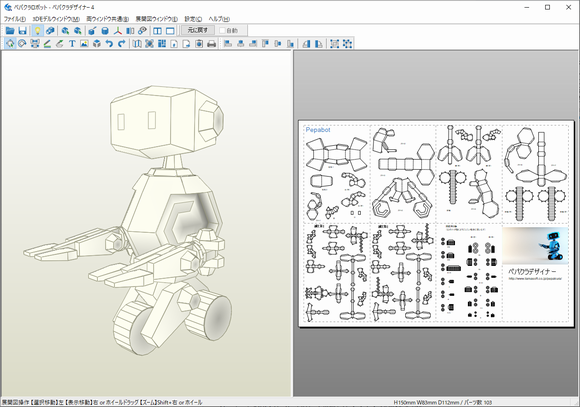
Task: Select the insert image tool
Action: tap(84, 44)
